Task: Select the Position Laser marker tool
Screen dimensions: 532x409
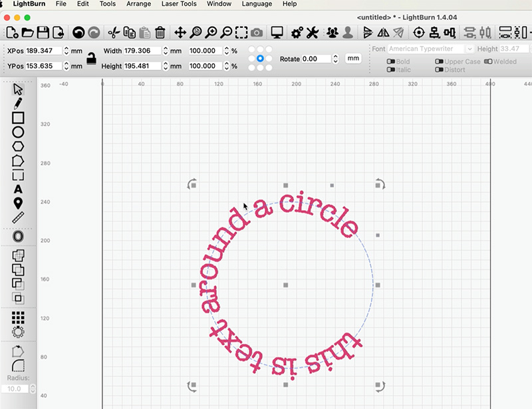Action: 18,204
